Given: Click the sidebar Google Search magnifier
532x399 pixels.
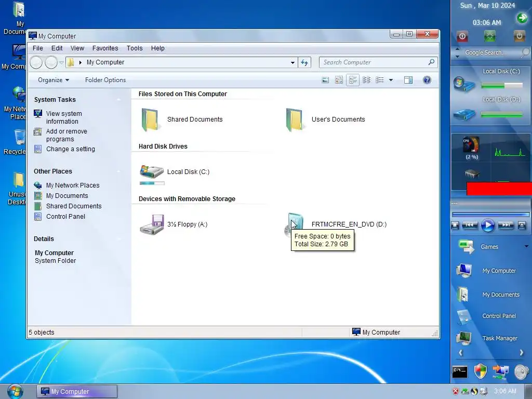Looking at the screenshot, I should click(x=525, y=52).
